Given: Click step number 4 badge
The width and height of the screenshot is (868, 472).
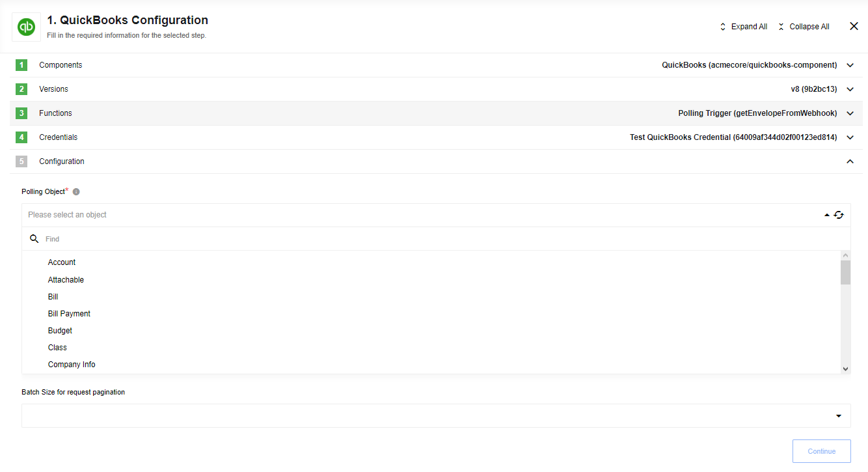Looking at the screenshot, I should (21, 137).
